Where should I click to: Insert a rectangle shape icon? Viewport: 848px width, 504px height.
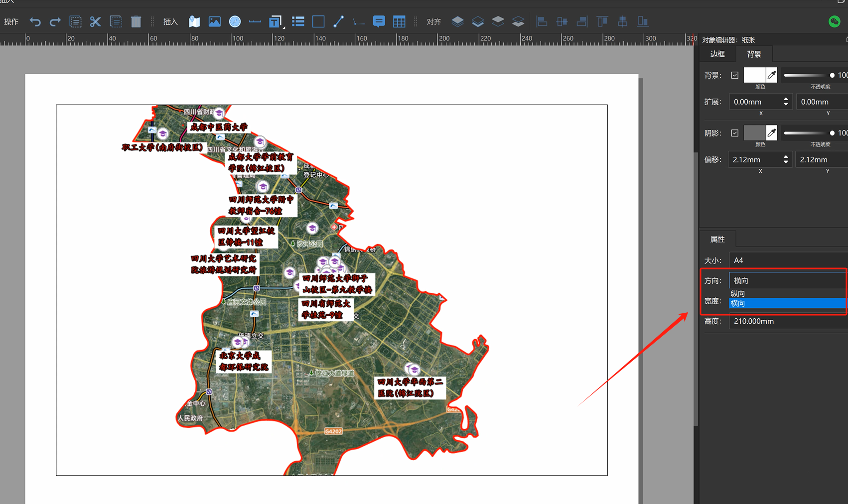[318, 21]
